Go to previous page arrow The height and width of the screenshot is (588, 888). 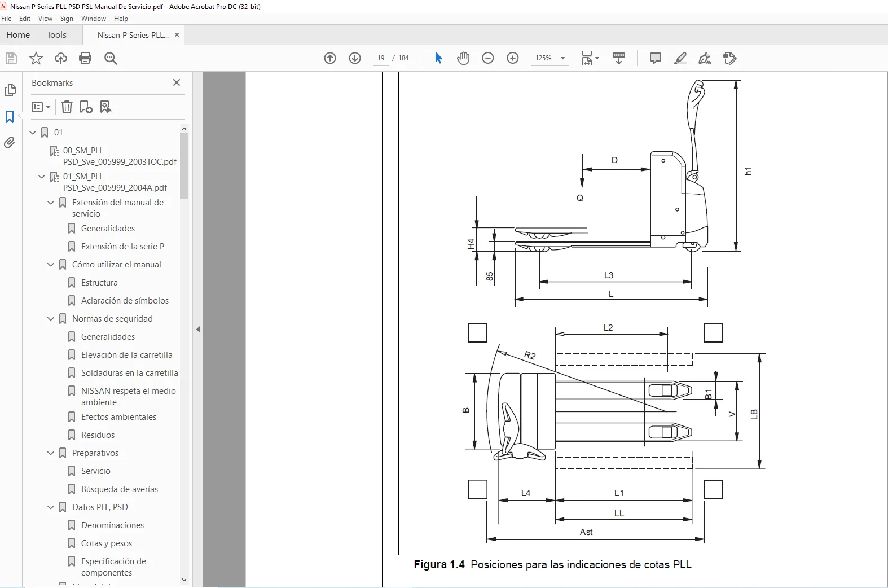330,58
